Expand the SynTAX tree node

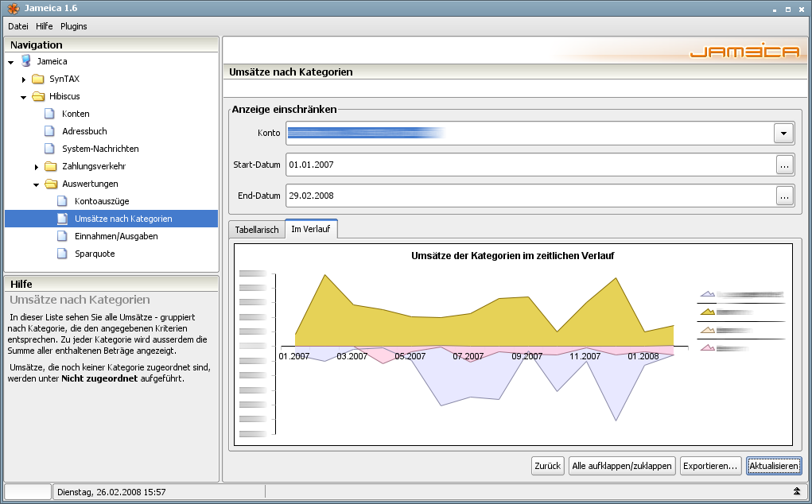point(24,79)
